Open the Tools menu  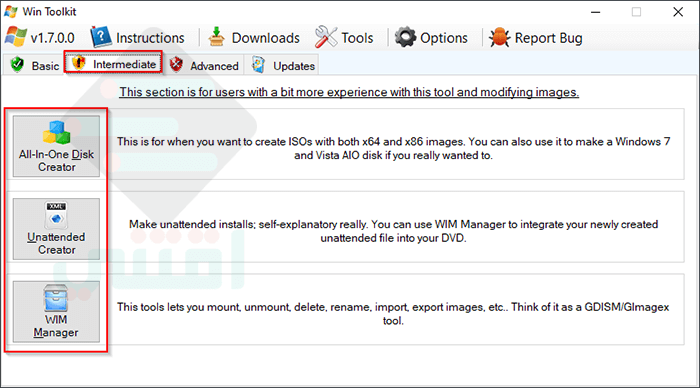[344, 38]
